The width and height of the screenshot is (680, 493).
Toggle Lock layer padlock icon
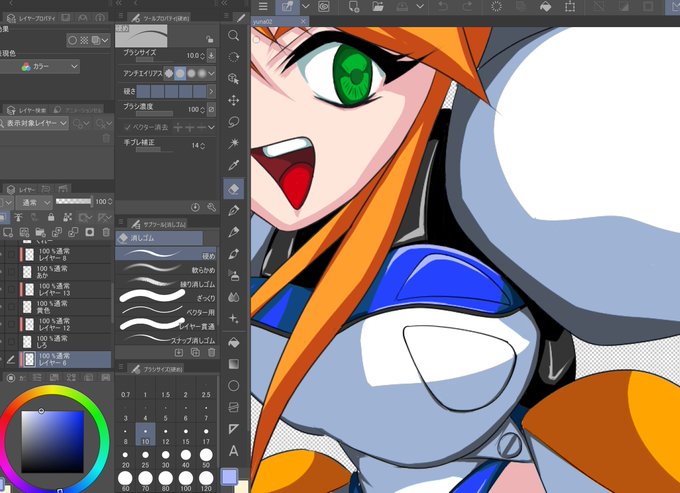click(51, 217)
